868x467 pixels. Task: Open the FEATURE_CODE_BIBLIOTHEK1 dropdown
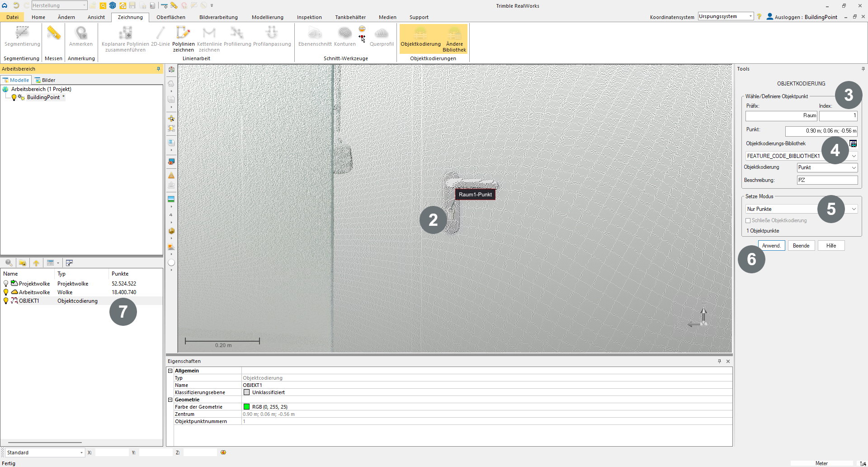coord(854,156)
